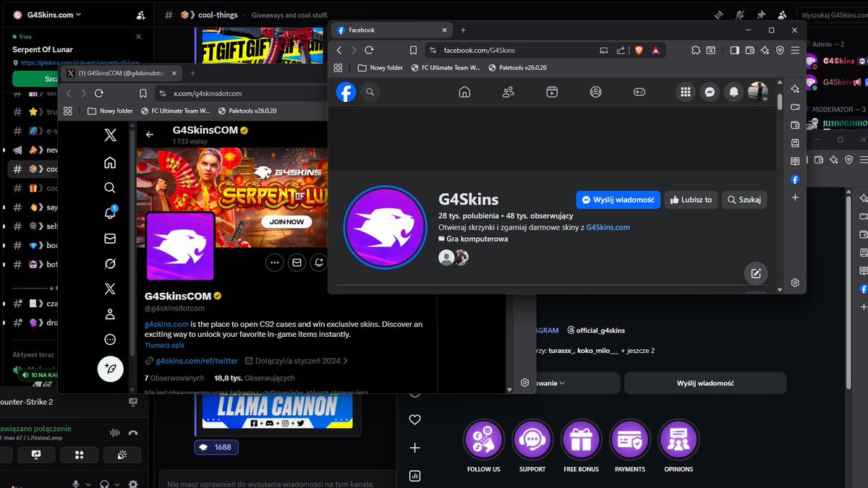Deafen Discord headphones
The width and height of the screenshot is (868, 488).
(x=106, y=484)
